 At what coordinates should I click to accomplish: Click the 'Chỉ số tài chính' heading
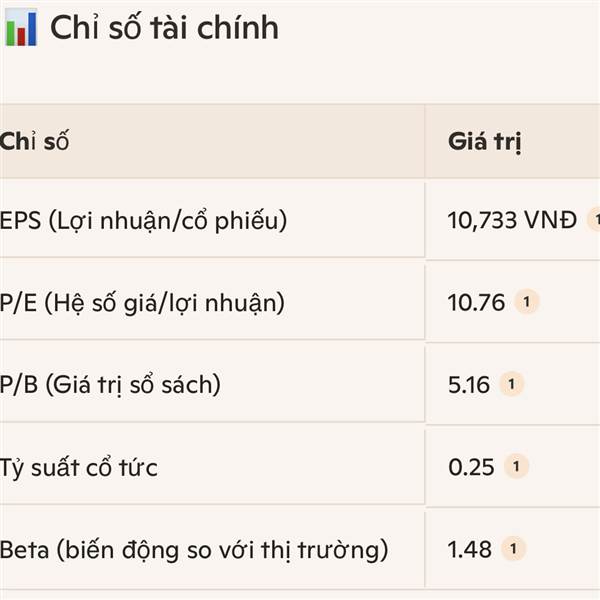tap(165, 28)
